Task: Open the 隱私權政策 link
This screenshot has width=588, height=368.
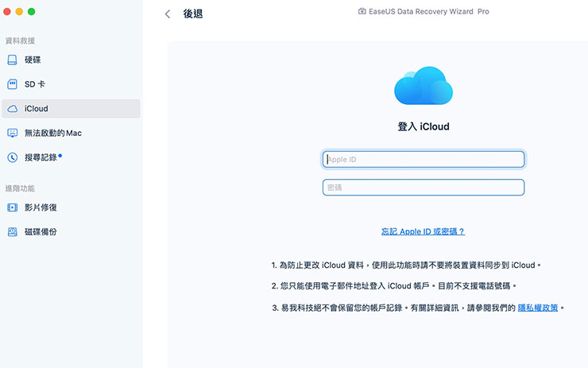Action: click(538, 308)
